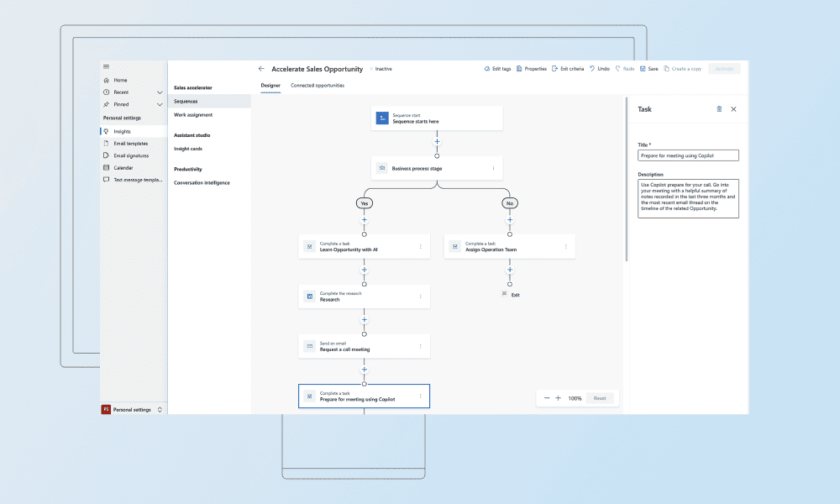The image size is (840, 504).
Task: Add a step under No branch
Action: click(510, 220)
